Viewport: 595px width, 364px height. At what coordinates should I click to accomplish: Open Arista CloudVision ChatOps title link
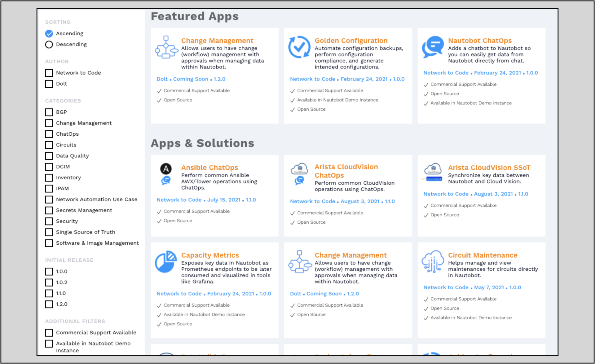346,171
